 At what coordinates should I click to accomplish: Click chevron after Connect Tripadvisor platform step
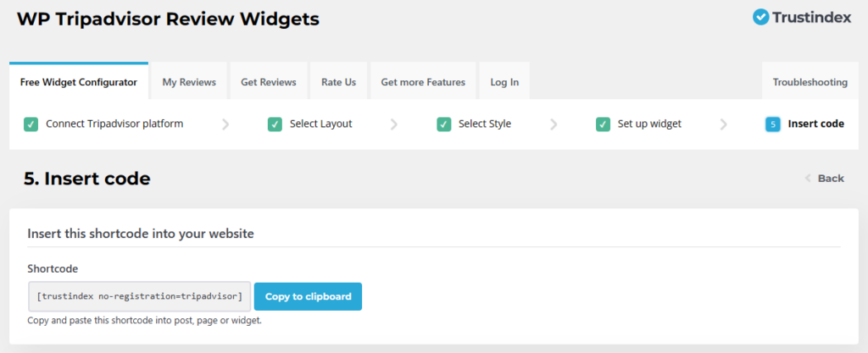click(225, 124)
